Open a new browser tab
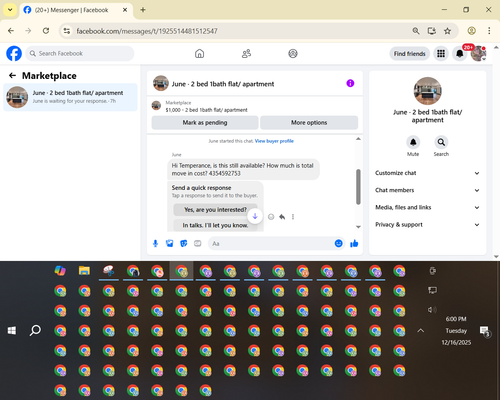 (x=143, y=10)
